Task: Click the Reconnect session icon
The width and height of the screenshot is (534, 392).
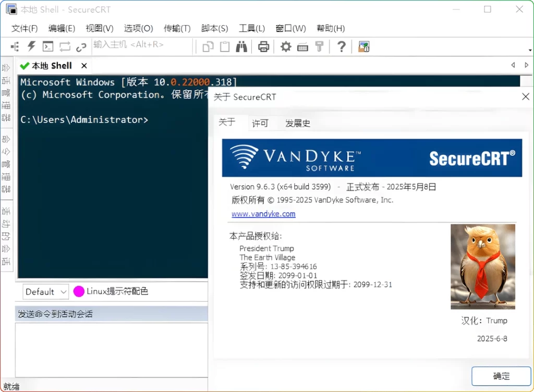Action: [64, 46]
